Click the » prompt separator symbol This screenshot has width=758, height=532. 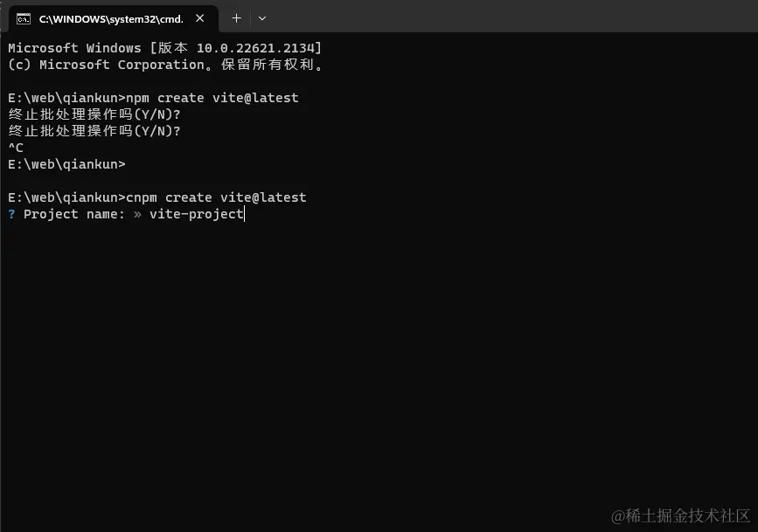click(x=137, y=214)
